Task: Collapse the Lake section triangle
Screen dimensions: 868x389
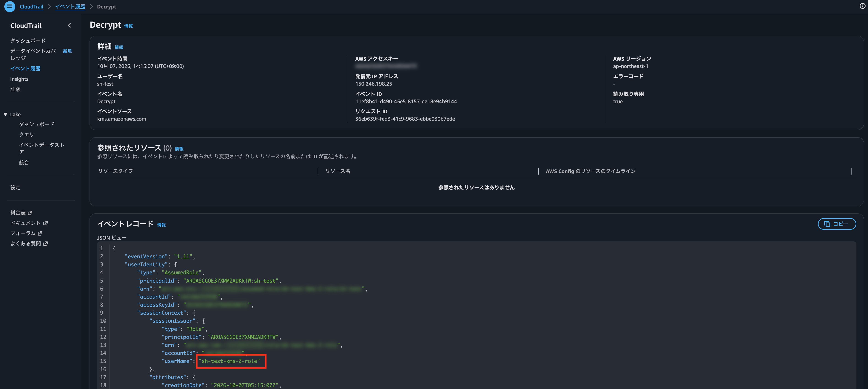Action: tap(5, 114)
